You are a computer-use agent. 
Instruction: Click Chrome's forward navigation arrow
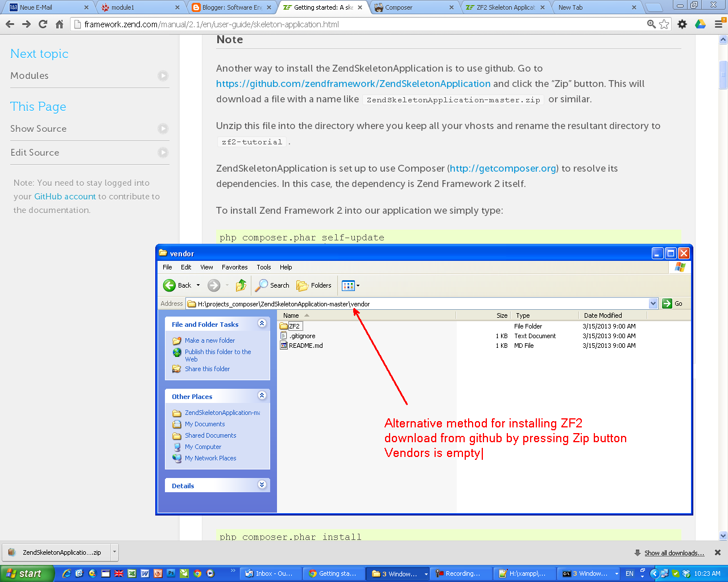point(26,24)
